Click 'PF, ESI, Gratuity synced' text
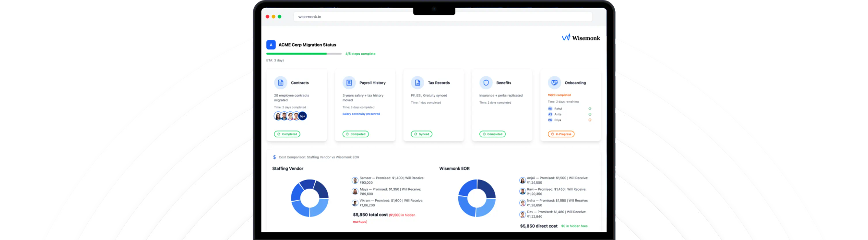 (429, 96)
